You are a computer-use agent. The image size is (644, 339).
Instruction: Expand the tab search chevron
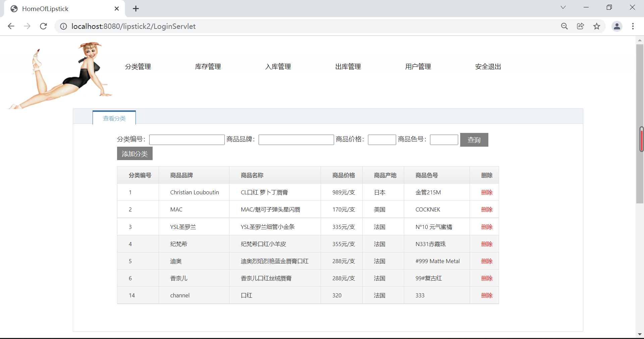[x=563, y=7]
